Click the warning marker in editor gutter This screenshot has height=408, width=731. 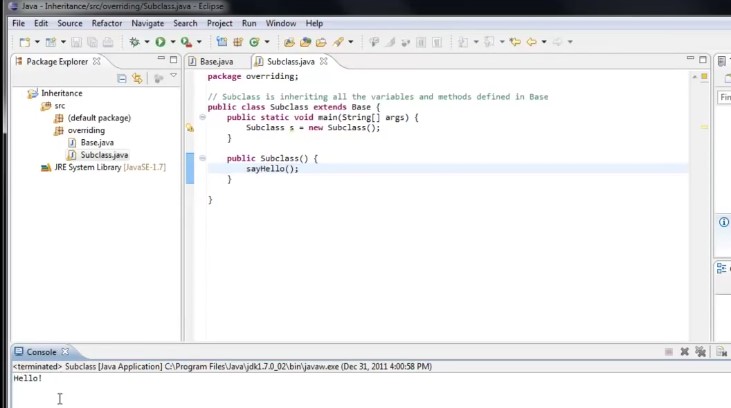(x=190, y=128)
